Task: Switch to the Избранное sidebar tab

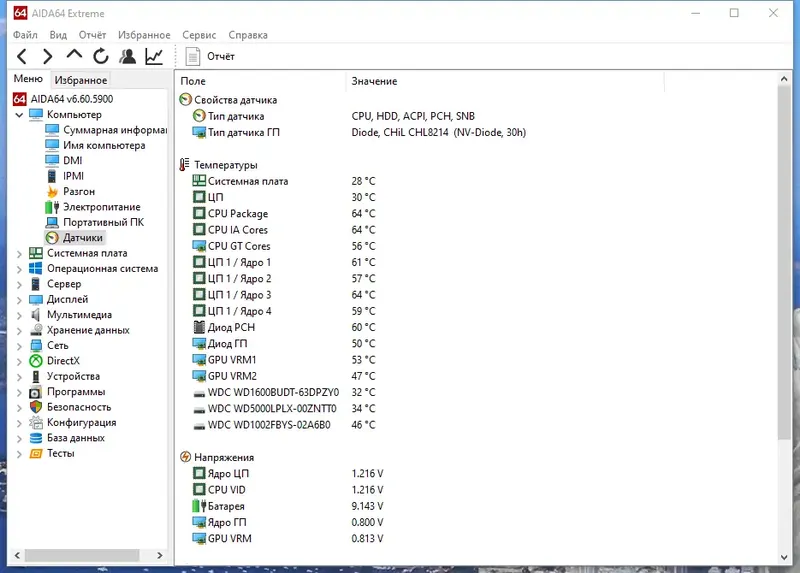Action: click(81, 80)
